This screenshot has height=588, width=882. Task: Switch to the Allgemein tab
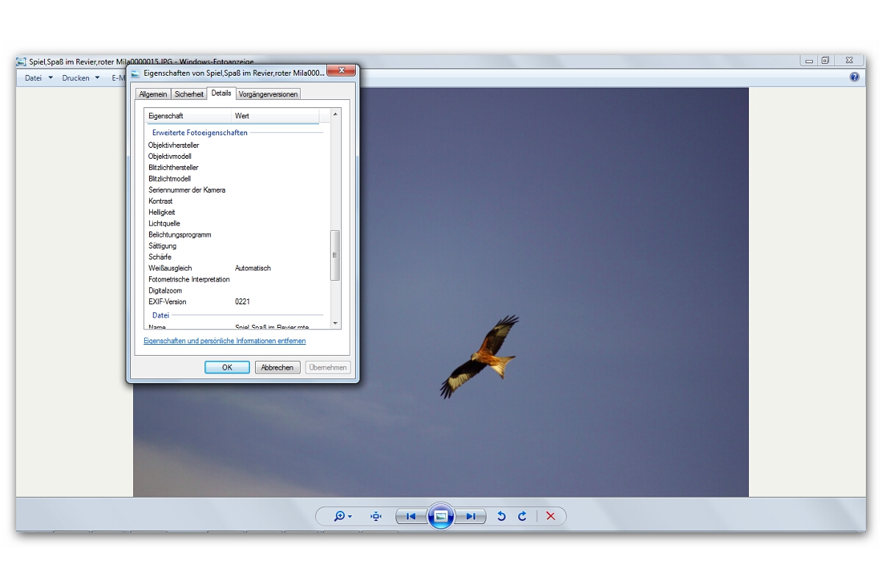(x=153, y=94)
